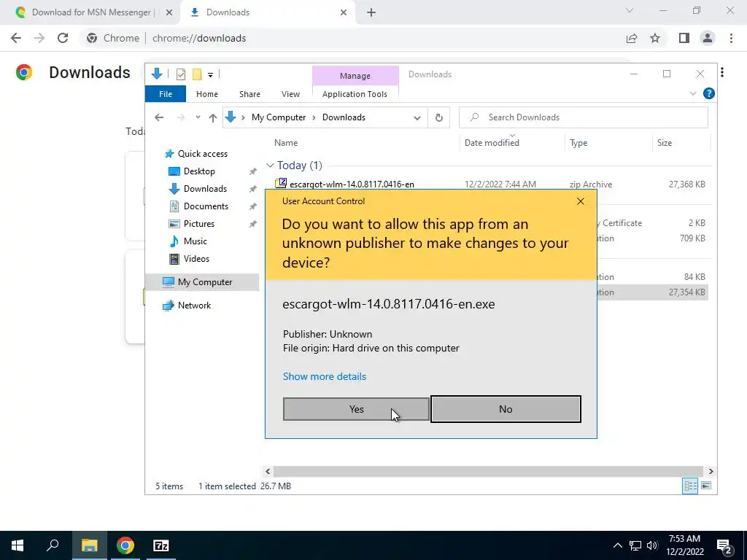
Task: Bookmark this tab star icon
Action: coord(655,38)
